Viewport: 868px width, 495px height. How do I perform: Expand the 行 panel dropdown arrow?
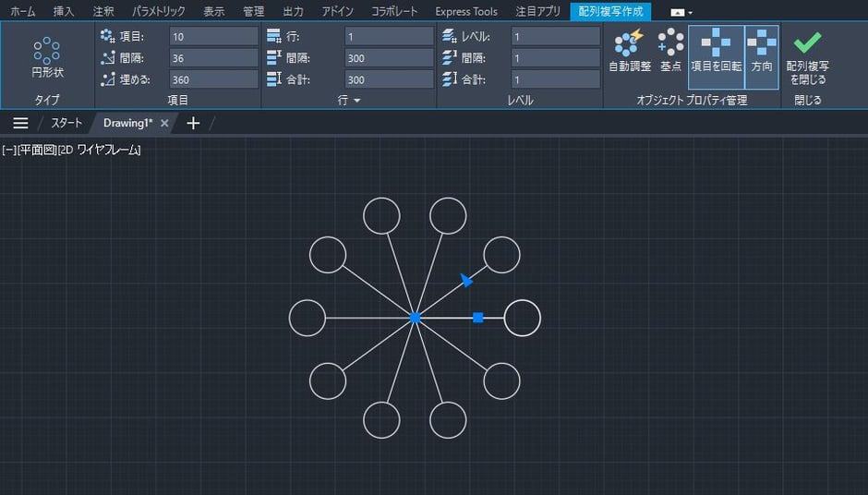coord(356,100)
